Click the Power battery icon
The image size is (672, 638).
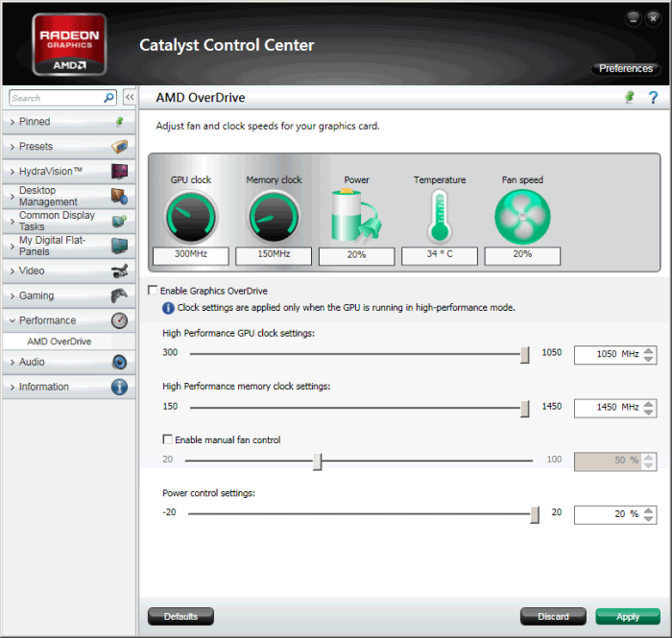pyautogui.click(x=356, y=216)
